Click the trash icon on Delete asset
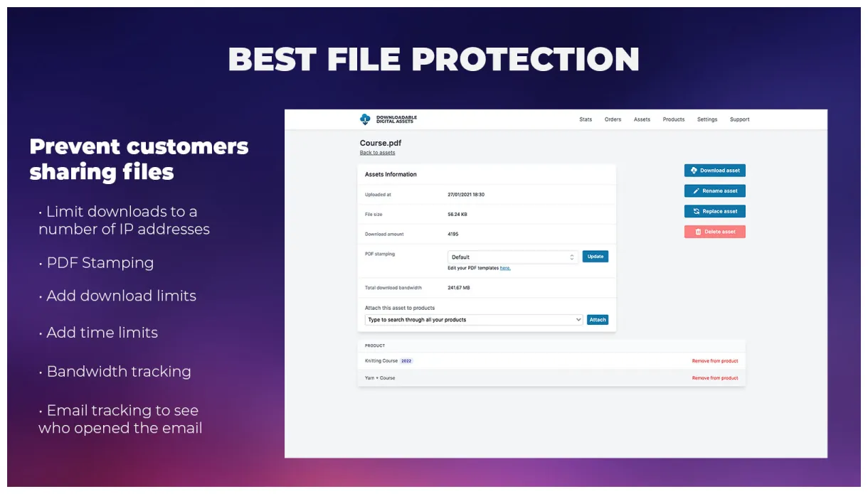The image size is (868, 494). [x=698, y=232]
